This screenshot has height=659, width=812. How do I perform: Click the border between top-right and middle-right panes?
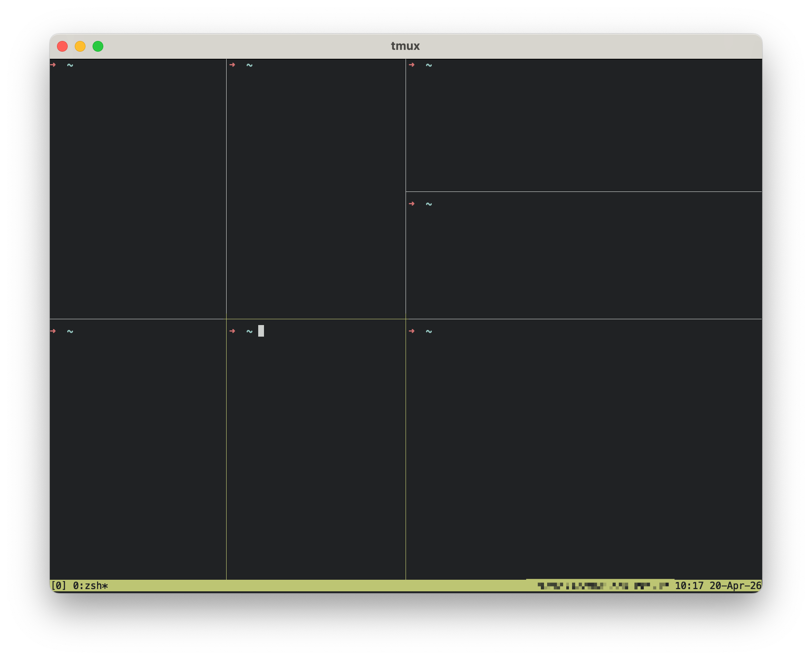tap(583, 191)
